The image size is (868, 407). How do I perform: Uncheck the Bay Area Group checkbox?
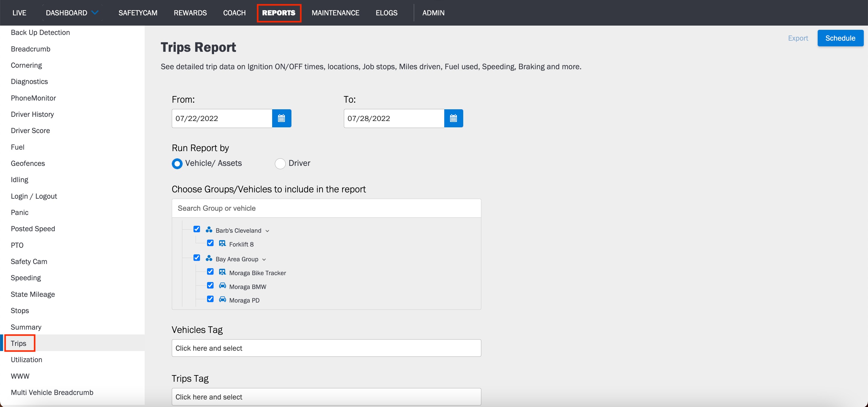[197, 258]
